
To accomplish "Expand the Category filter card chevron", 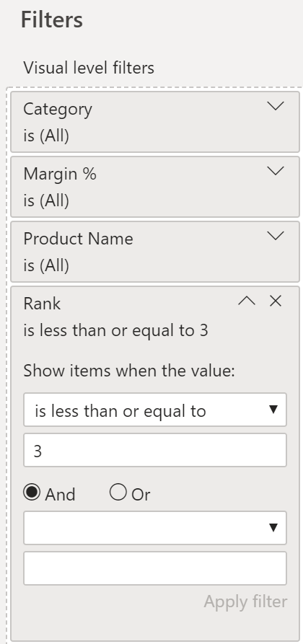I will tap(276, 106).
